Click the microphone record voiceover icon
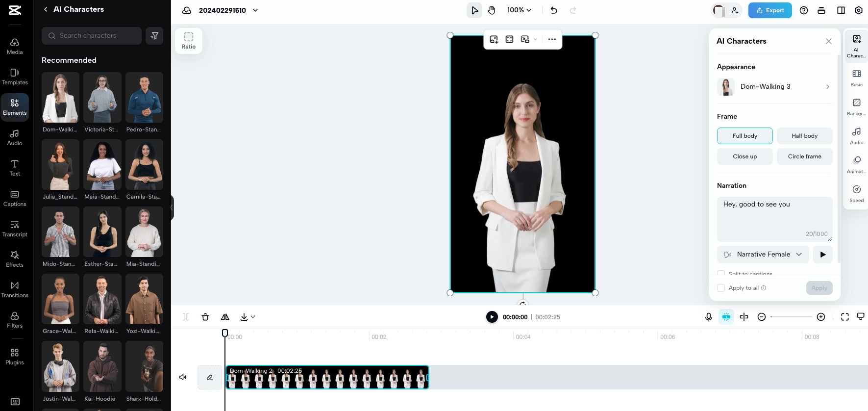The image size is (868, 411). [709, 317]
